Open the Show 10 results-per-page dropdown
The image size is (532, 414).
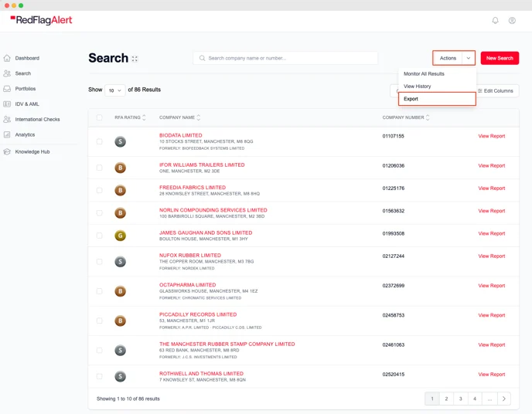[x=115, y=90]
